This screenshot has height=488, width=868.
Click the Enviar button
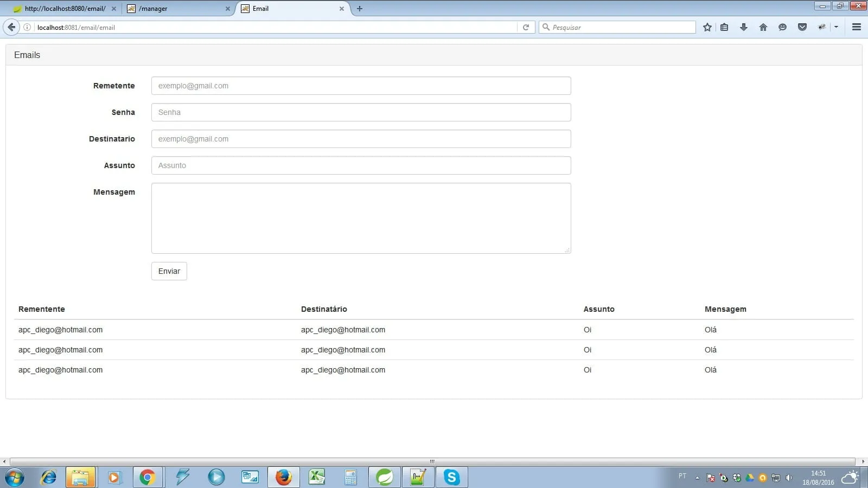click(x=169, y=271)
